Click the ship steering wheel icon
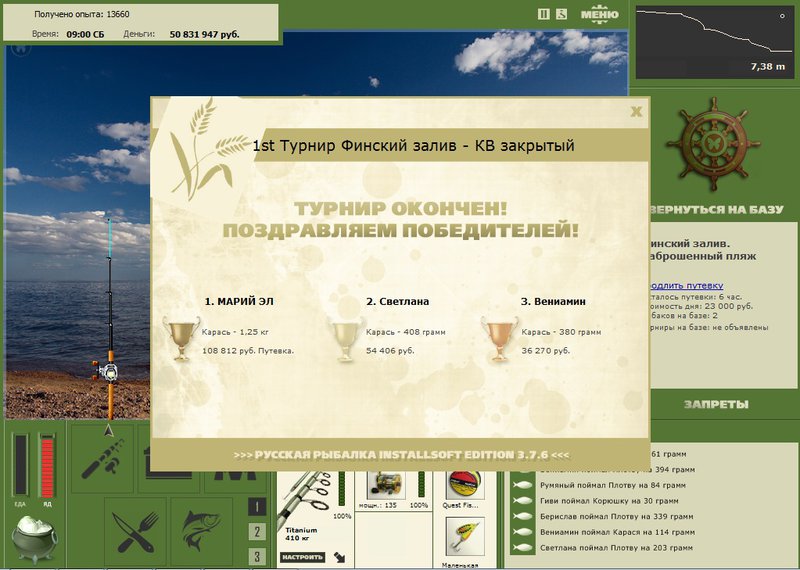The height and width of the screenshot is (570, 800). [713, 144]
